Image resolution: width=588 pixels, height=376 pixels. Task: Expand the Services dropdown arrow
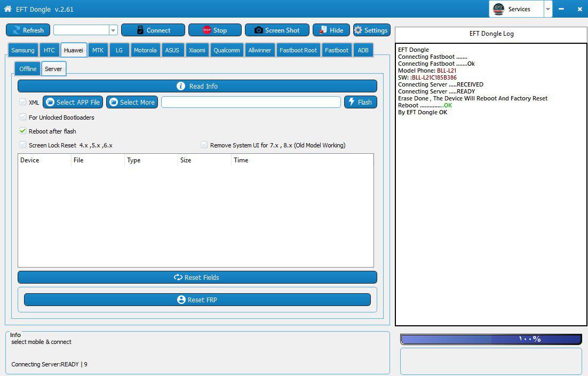coord(547,9)
